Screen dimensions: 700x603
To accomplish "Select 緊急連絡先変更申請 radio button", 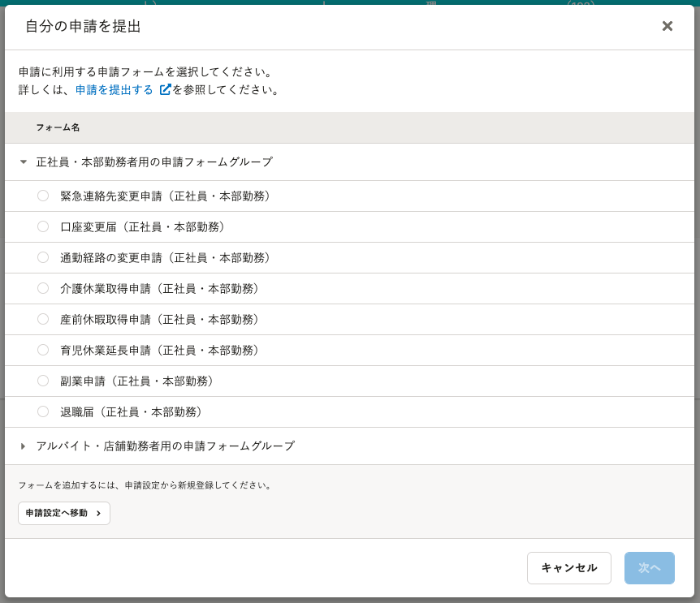I will (43, 196).
